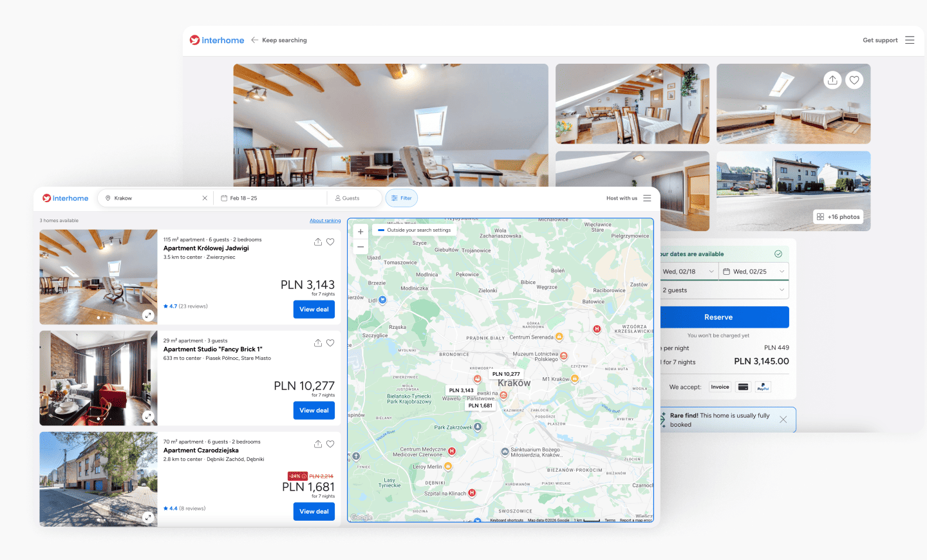The width and height of the screenshot is (927, 560).
Task: Clear the Krakow search text
Action: point(205,198)
